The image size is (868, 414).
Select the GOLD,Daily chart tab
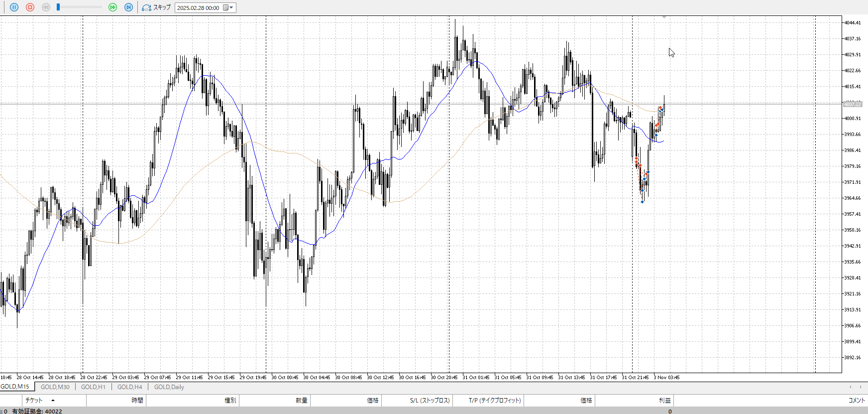coord(169,387)
